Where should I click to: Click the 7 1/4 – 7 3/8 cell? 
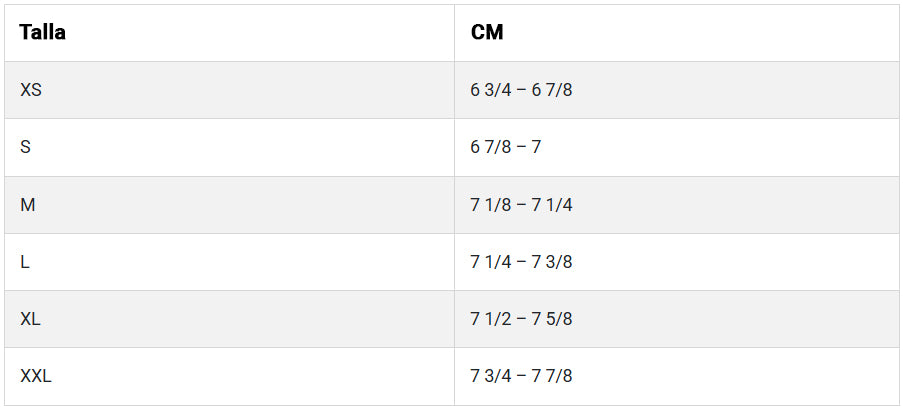click(521, 262)
